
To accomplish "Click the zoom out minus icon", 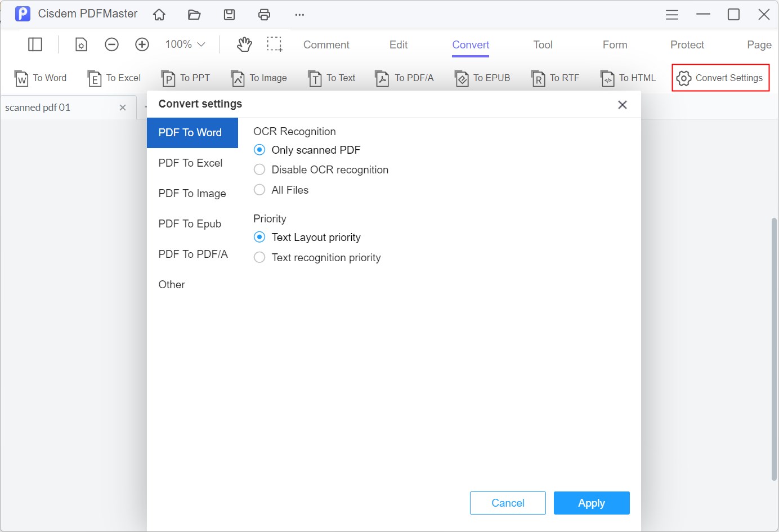I will pos(111,44).
